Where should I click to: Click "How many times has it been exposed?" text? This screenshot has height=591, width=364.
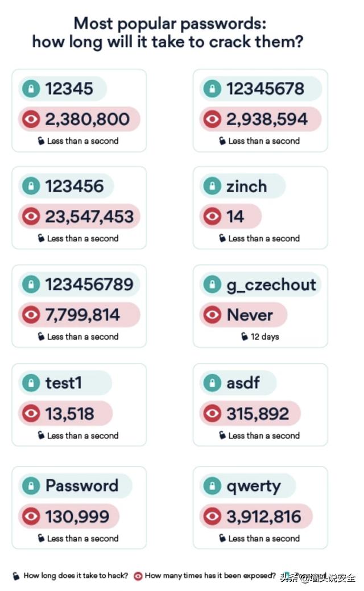pos(210,576)
